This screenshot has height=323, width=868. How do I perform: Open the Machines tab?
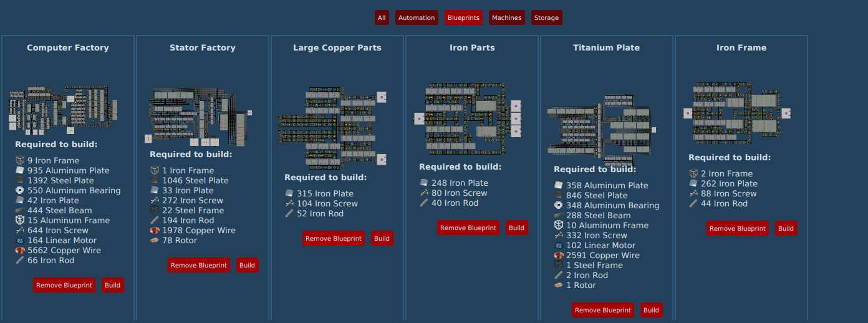coord(506,17)
